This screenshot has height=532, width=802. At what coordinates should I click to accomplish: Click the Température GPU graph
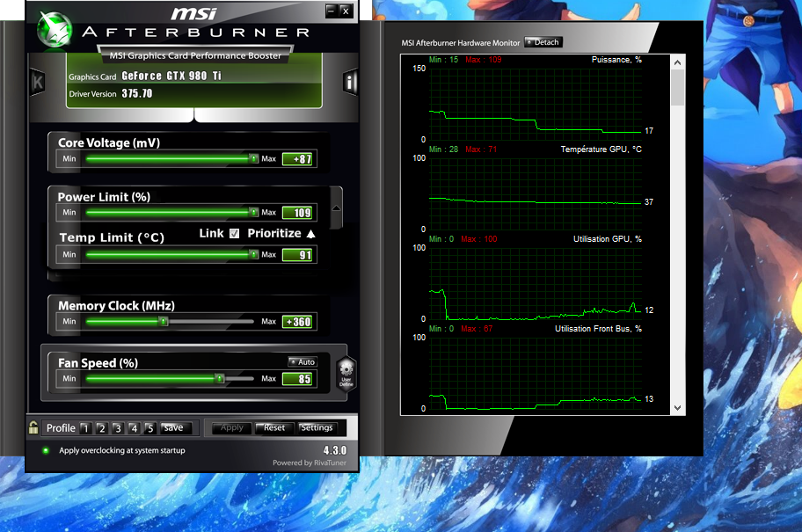(536, 193)
